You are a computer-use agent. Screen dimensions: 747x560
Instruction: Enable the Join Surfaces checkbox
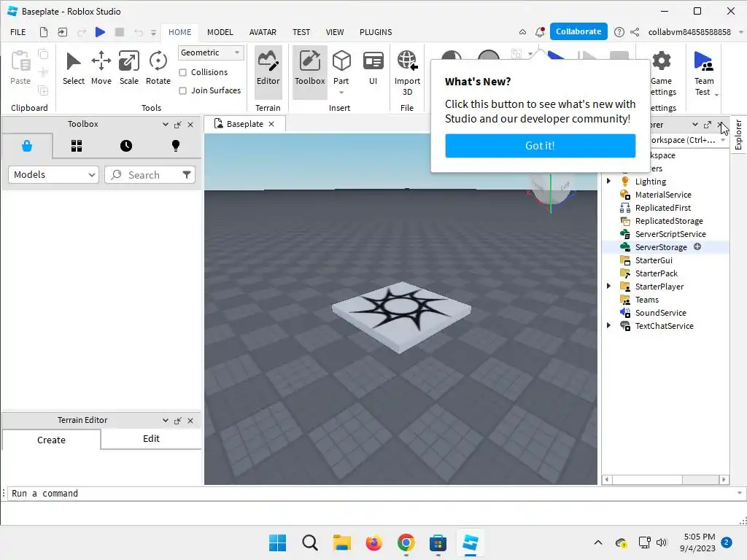coord(183,90)
